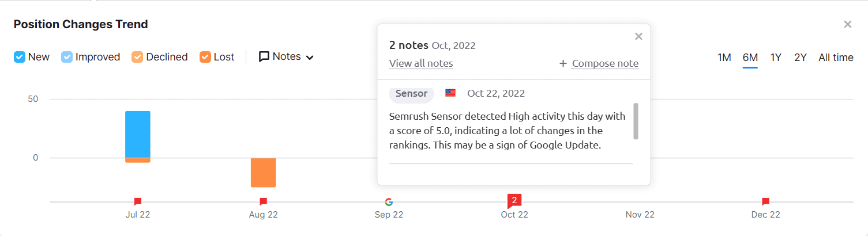The width and height of the screenshot is (868, 236).
Task: Uncheck the Lost checkbox
Action: [x=205, y=57]
